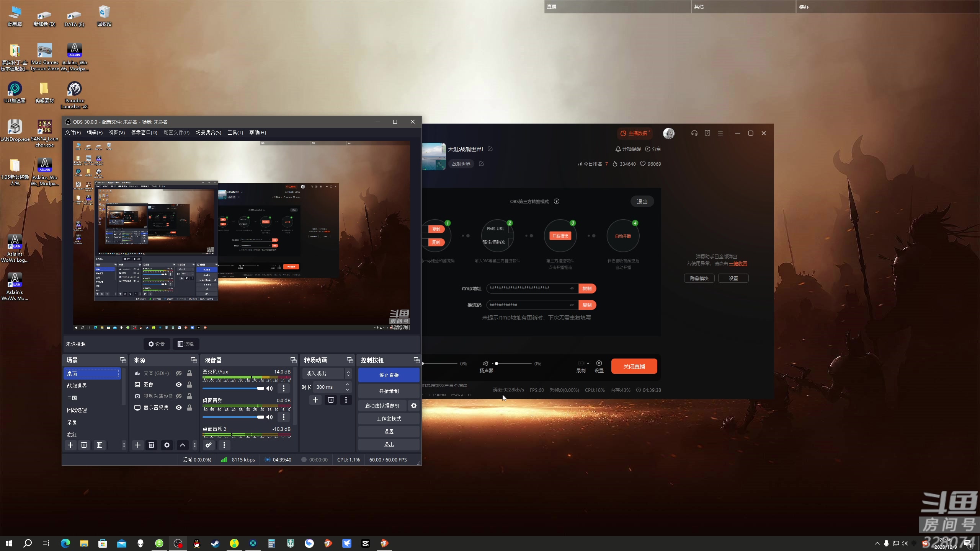Open source properties gear in 来源 panel

(x=167, y=445)
